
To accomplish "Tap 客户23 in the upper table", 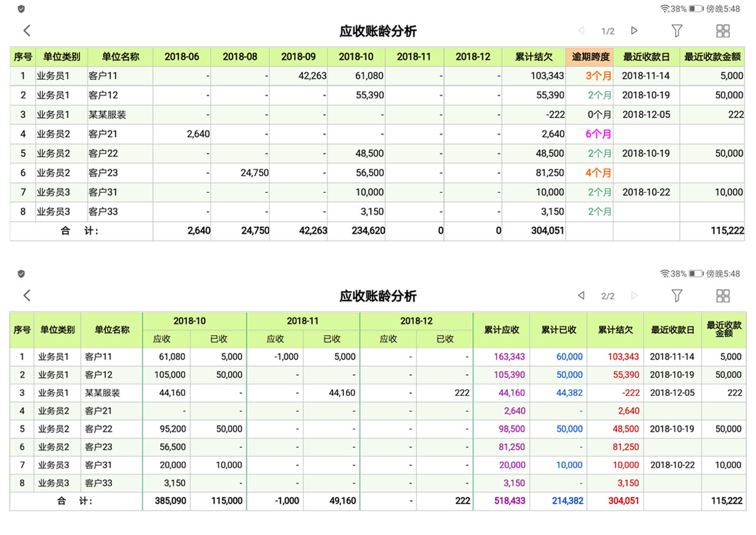I will [x=103, y=172].
